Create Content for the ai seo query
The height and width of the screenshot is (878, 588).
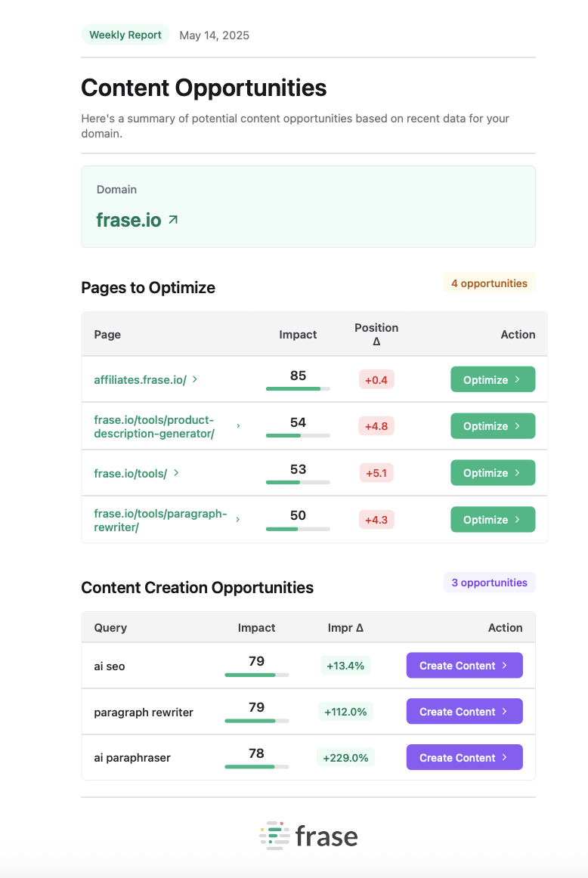click(465, 665)
